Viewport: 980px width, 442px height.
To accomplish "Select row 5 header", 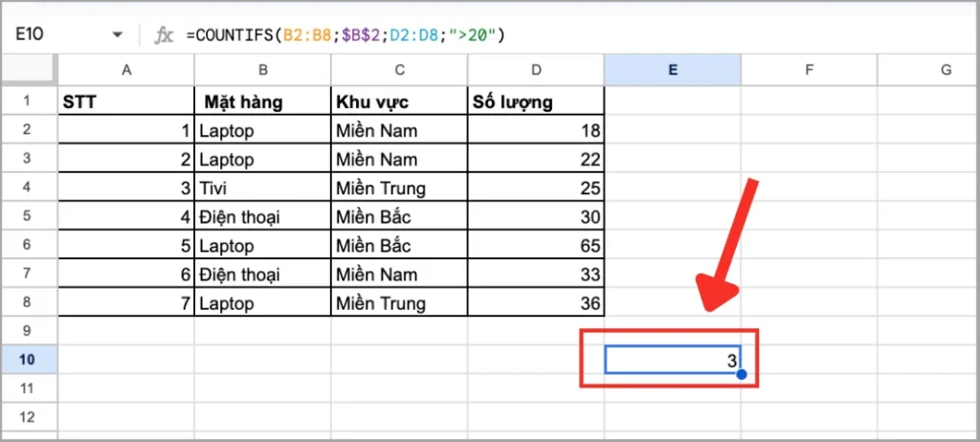I will (x=30, y=215).
